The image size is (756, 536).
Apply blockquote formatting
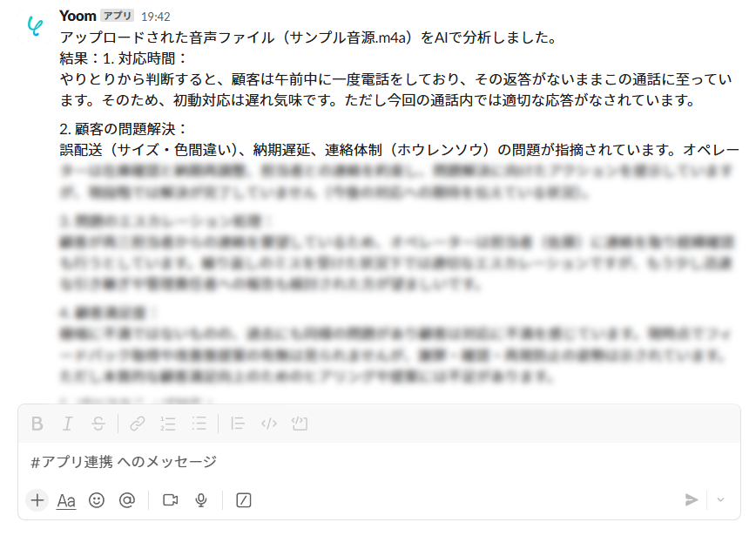[x=237, y=424]
